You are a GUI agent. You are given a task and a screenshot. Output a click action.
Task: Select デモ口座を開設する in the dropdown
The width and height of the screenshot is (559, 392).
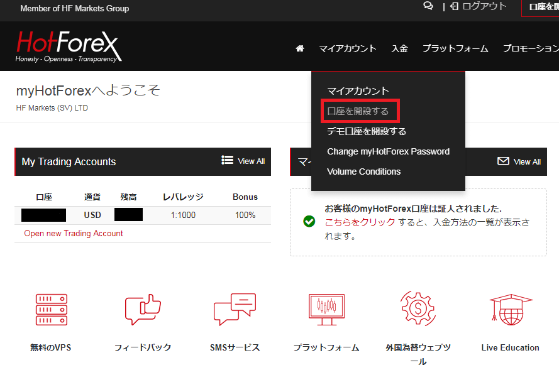point(367,131)
